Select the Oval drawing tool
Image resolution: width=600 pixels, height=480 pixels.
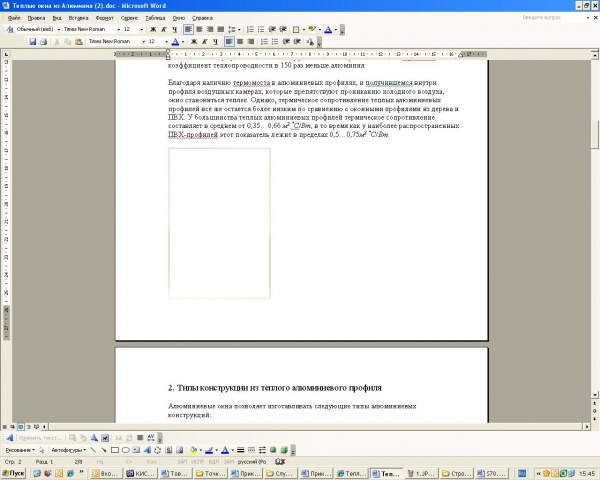[126, 450]
